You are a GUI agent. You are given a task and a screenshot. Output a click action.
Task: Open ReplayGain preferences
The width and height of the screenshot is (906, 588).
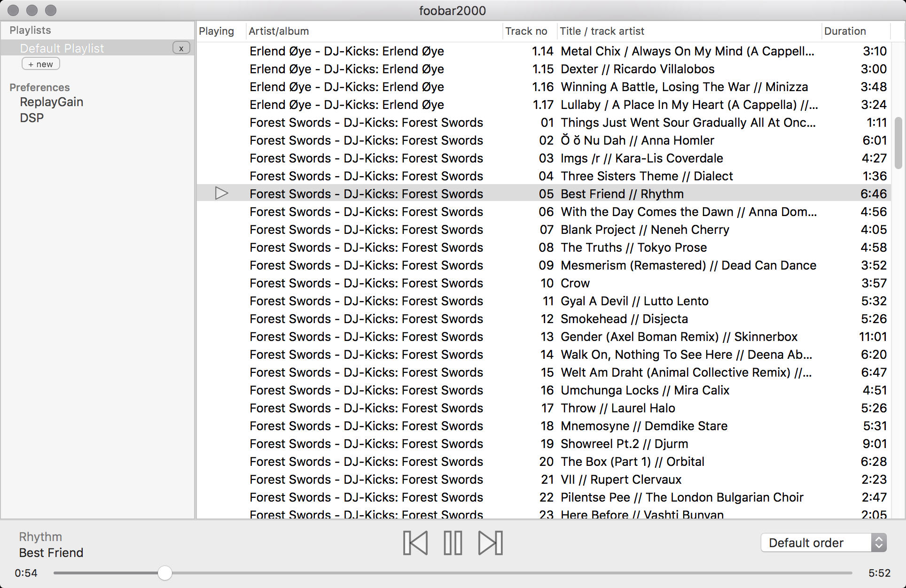(51, 102)
